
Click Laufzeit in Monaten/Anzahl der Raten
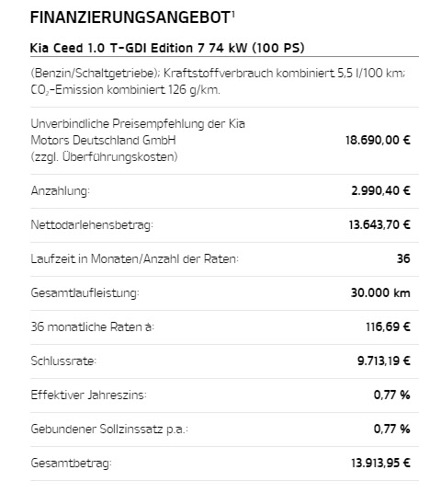[x=134, y=258]
